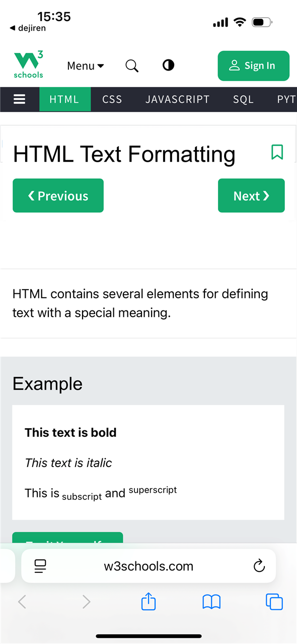Reload the page with refresh icon
The image size is (297, 644).
[x=259, y=566]
